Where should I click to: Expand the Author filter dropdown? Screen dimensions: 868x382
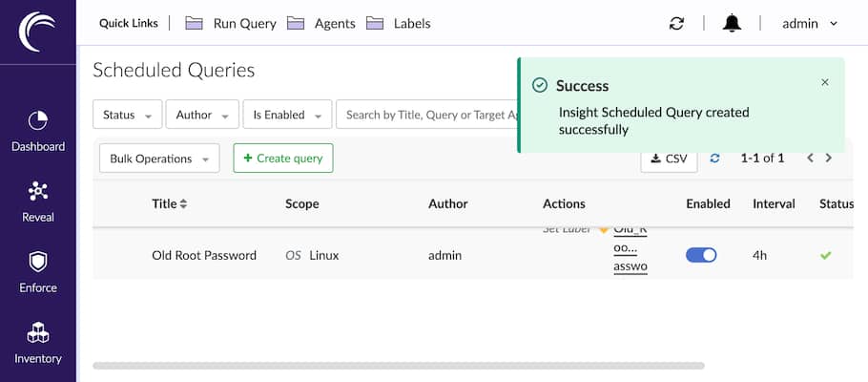pyautogui.click(x=201, y=115)
